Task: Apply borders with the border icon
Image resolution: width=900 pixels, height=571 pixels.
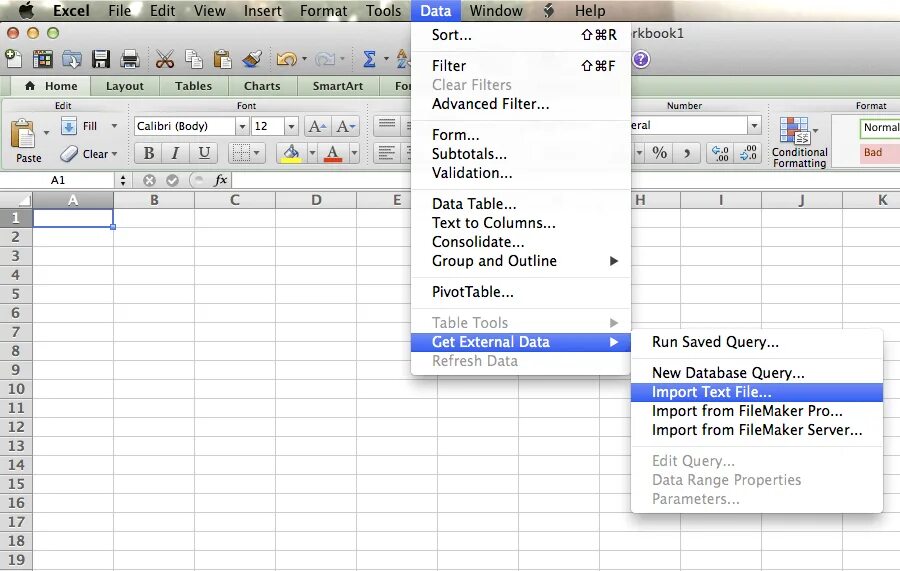Action: tap(240, 153)
